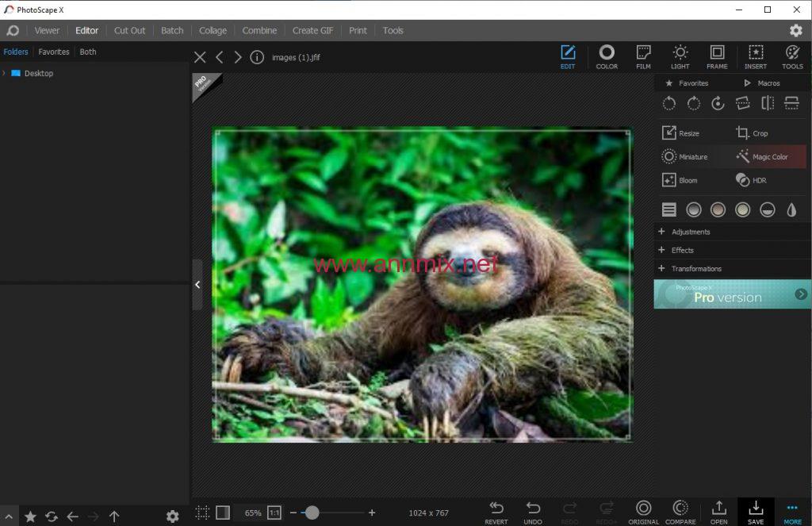Expand the Desktop folder tree arrow
The image size is (812, 526).
(4, 73)
